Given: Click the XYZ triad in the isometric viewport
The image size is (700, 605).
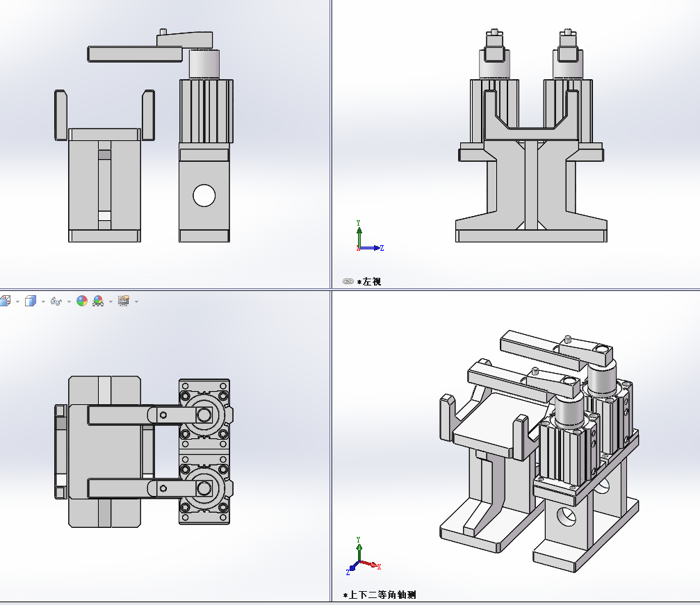Looking at the screenshot, I should tap(363, 556).
